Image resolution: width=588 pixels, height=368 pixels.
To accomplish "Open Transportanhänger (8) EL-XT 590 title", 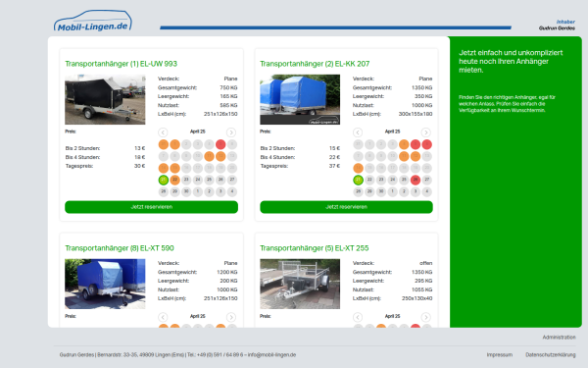I will click(x=120, y=248).
